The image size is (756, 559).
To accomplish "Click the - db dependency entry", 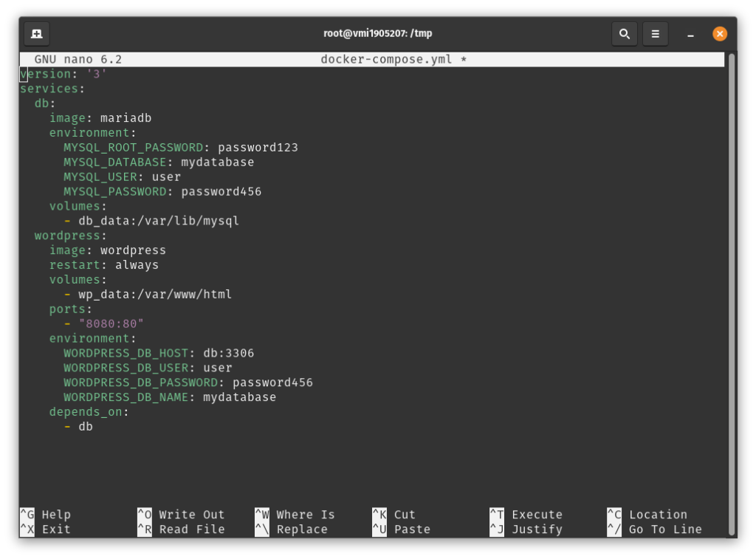I will pyautogui.click(x=78, y=427).
